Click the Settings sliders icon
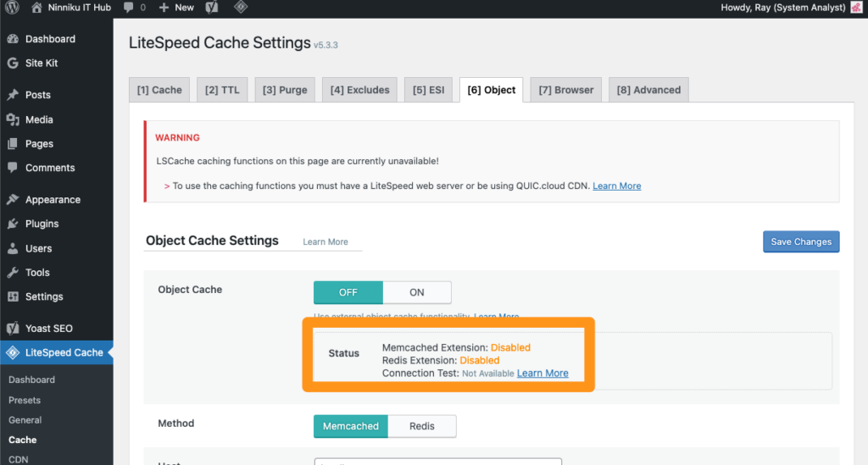Image resolution: width=868 pixels, height=465 pixels. point(13,297)
